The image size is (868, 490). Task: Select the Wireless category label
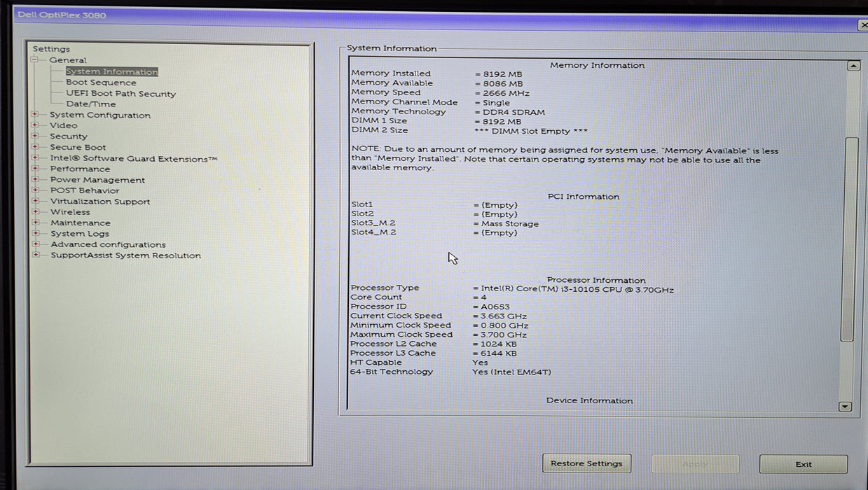(x=70, y=212)
